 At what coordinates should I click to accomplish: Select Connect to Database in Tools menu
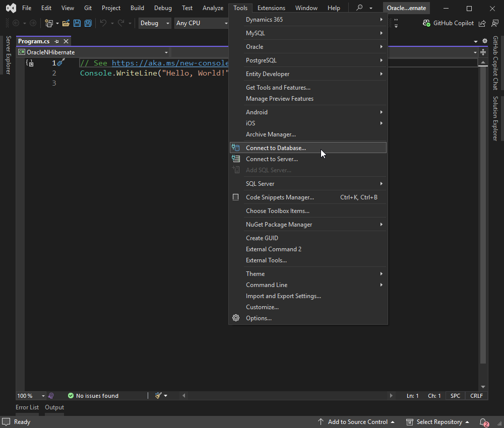coord(276,148)
